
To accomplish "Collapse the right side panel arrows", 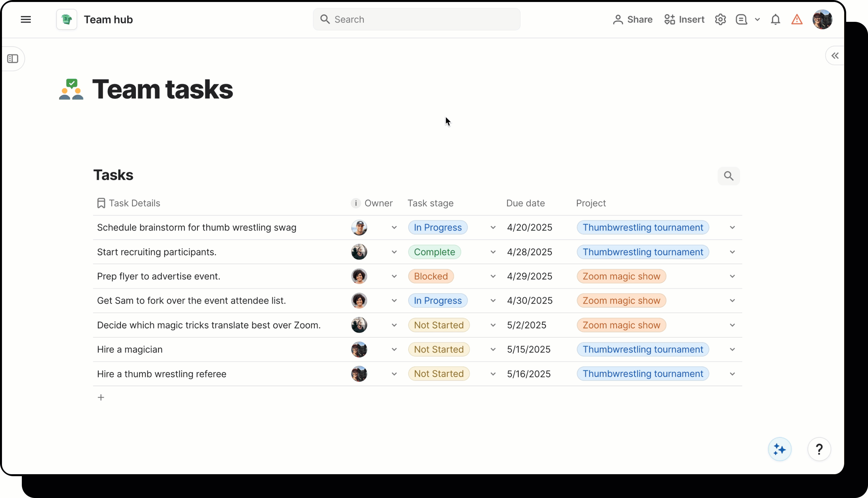I will tap(835, 56).
